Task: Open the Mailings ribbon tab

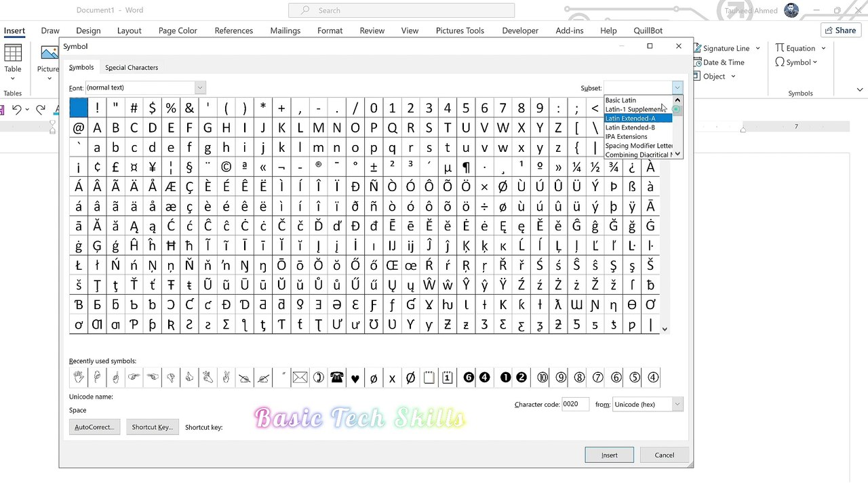Action: coord(285,30)
